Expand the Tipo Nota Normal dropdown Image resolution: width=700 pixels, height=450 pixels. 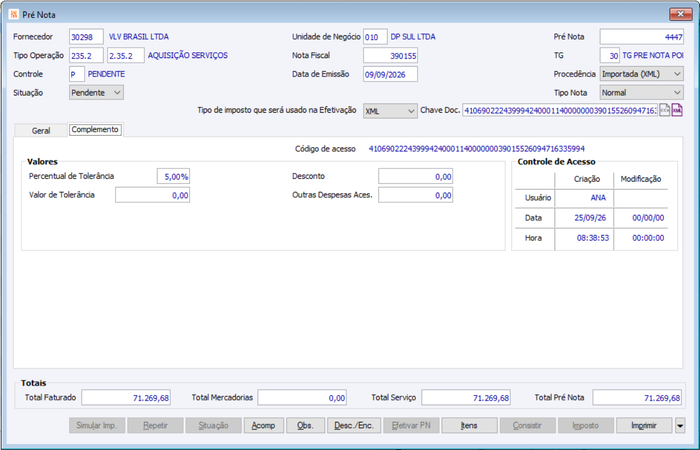pos(642,92)
